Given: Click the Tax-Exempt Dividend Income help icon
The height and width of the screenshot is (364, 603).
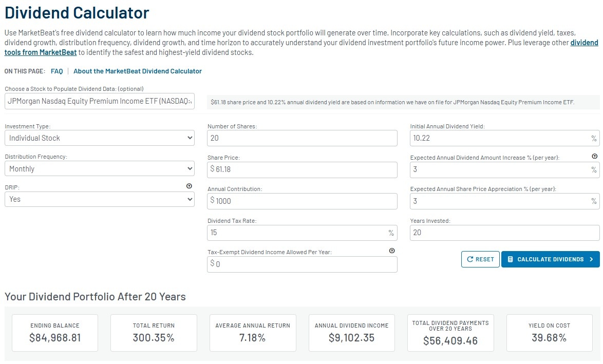Looking at the screenshot, I should pyautogui.click(x=392, y=251).
